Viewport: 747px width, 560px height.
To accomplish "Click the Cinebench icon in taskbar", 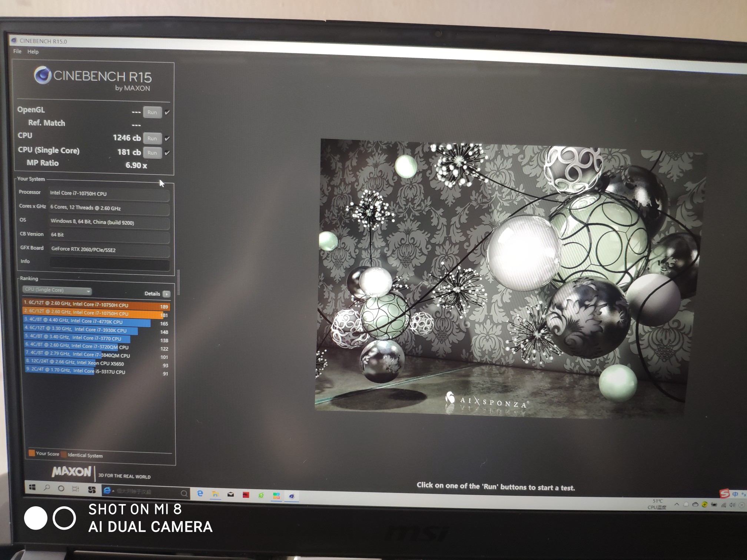I will click(292, 496).
